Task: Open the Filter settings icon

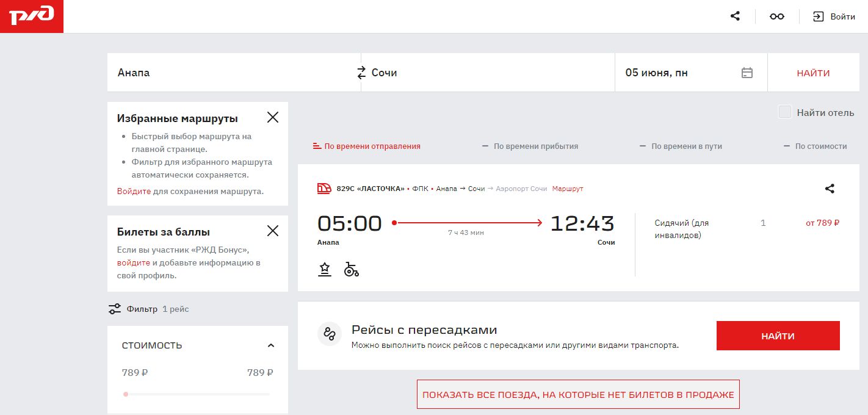Action: (x=115, y=309)
